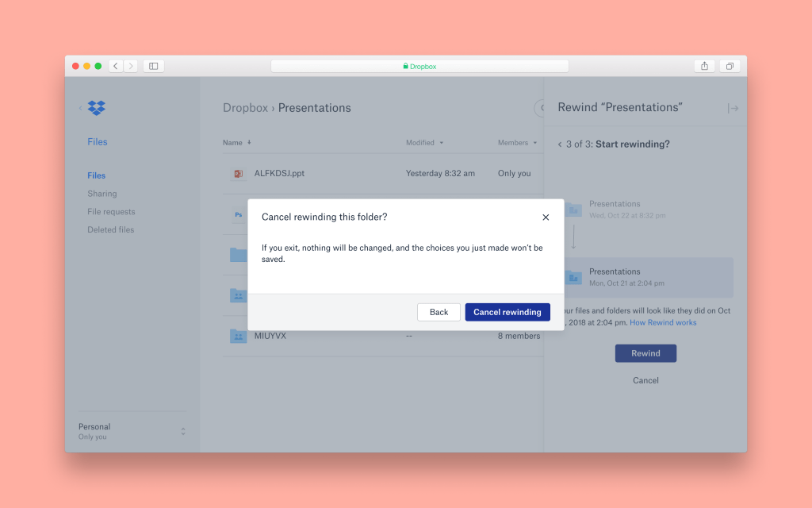Close the cancel rewinding dialog

tap(546, 217)
